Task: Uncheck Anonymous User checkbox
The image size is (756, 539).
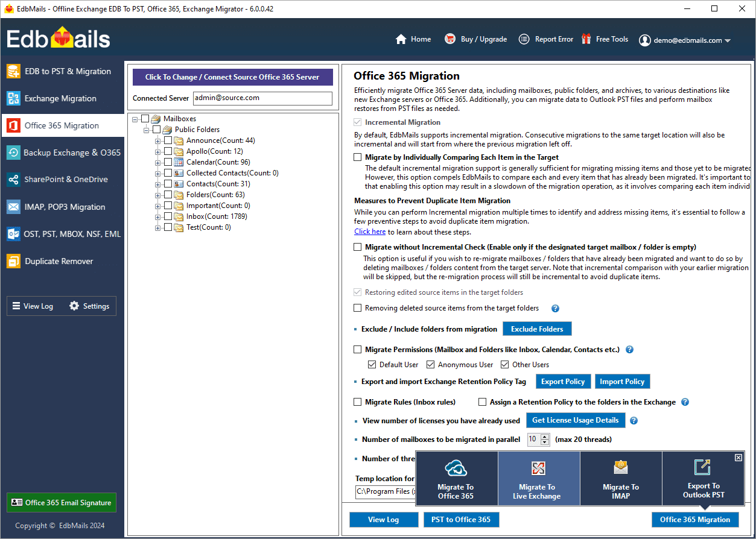Action: click(431, 365)
